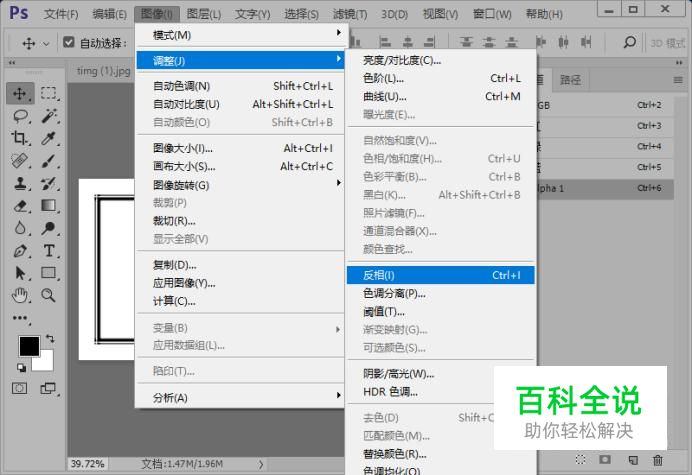Open the 滤镜(T) menu
692x475 pixels.
click(350, 14)
